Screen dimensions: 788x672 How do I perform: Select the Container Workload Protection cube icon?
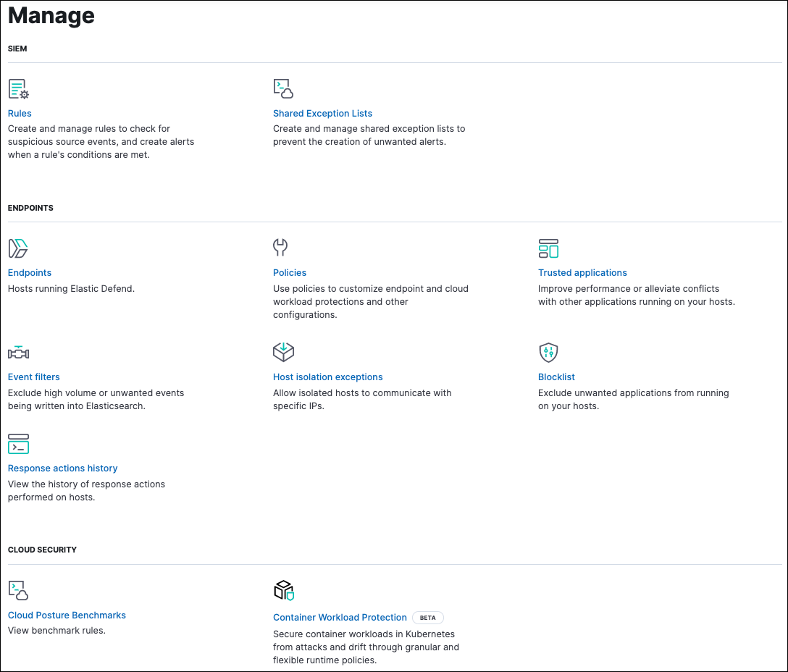283,590
